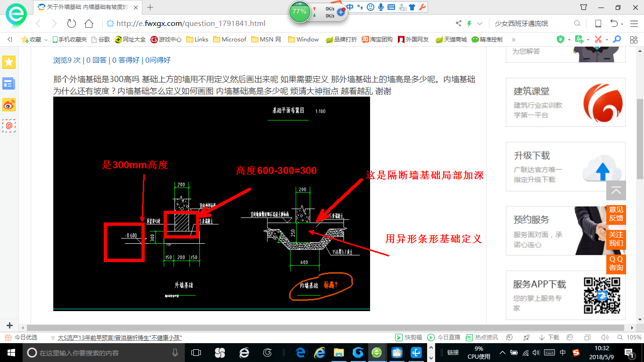
Task: Open the Microsof bookmark folder
Action: click(x=230, y=40)
